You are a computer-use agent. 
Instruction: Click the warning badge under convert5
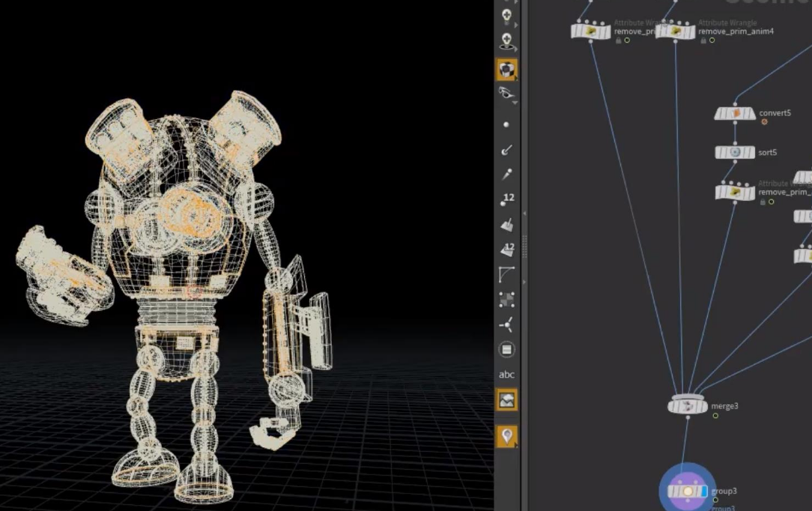tap(764, 122)
